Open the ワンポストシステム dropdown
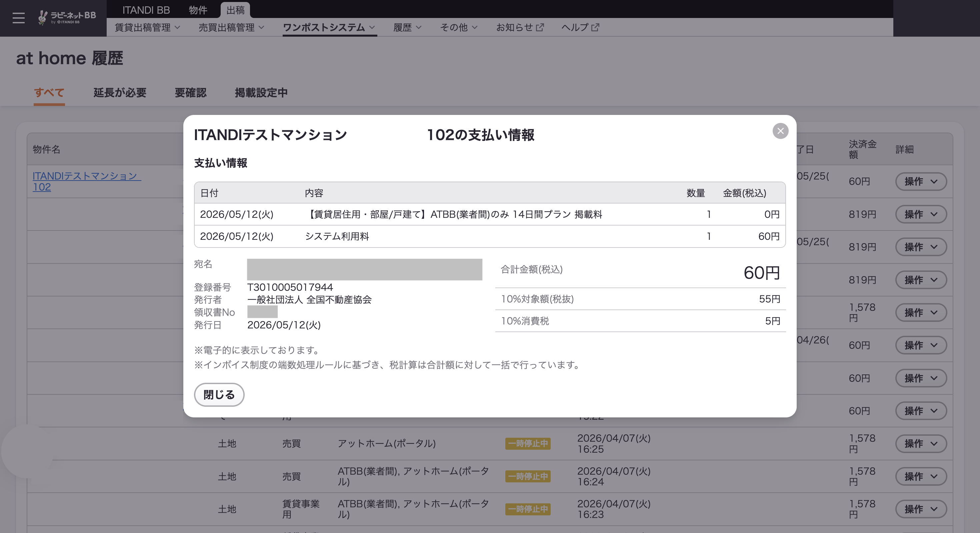The image size is (980, 533). [329, 27]
